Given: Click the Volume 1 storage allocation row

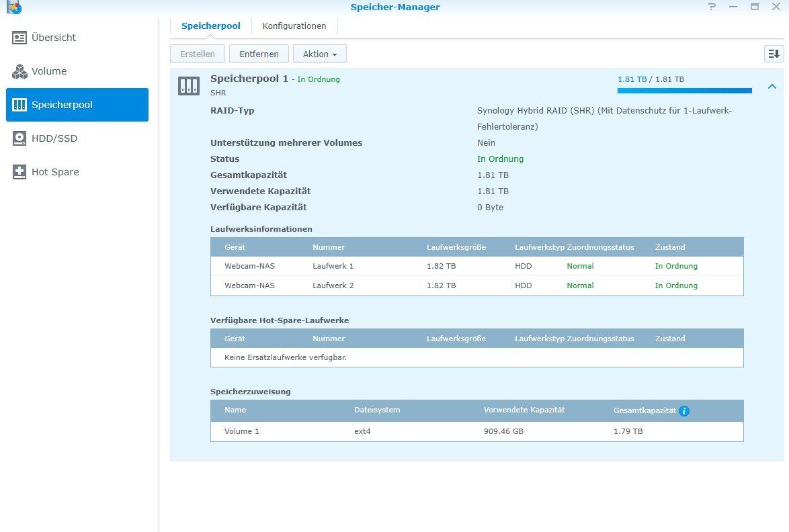Looking at the screenshot, I should click(x=477, y=431).
